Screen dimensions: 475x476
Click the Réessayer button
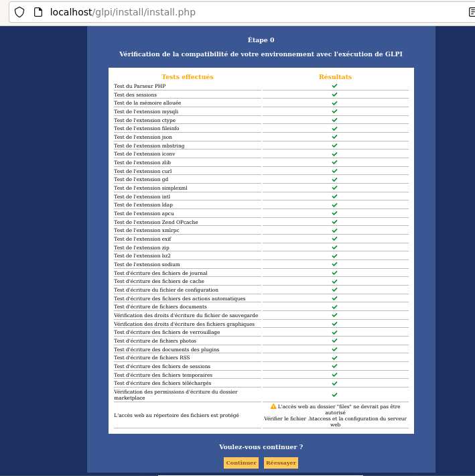pos(281,463)
